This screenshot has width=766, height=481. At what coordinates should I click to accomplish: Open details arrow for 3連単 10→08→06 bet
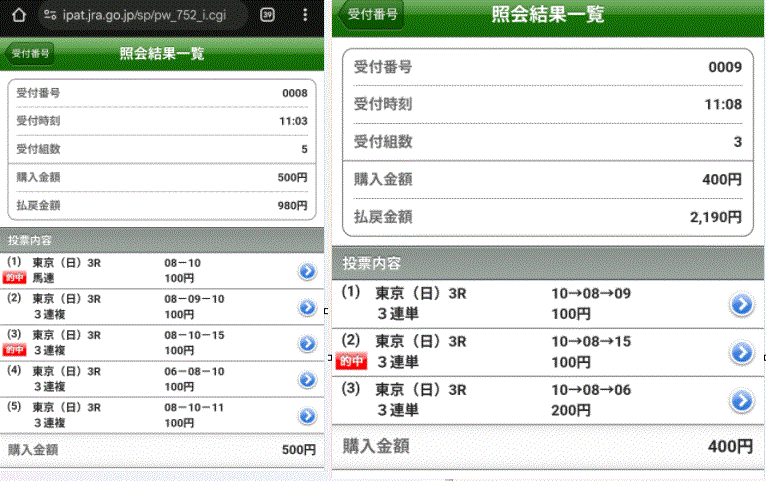[742, 400]
